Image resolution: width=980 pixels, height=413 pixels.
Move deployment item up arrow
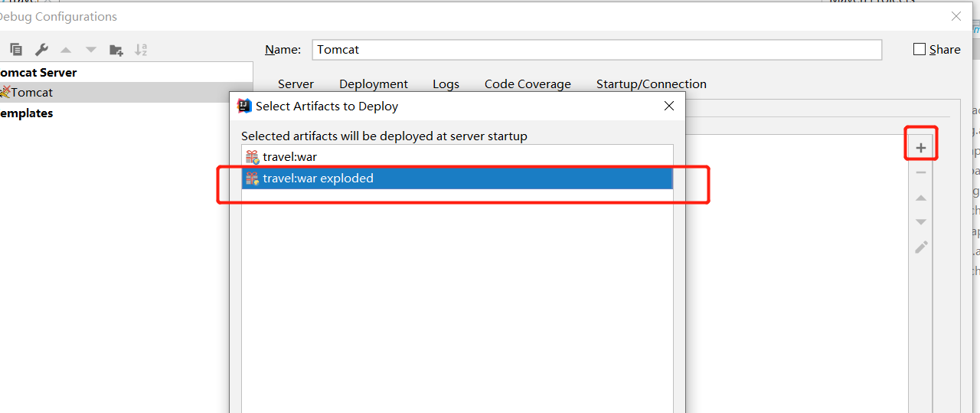coord(921,198)
